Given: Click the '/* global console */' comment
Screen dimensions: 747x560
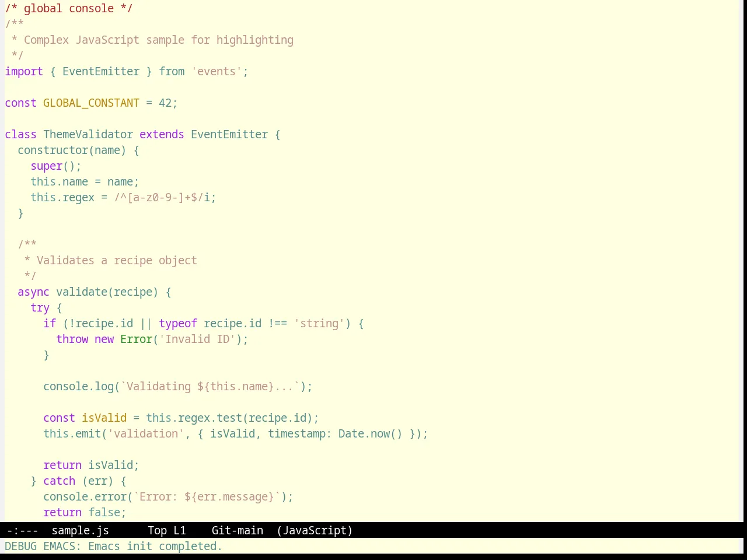Looking at the screenshot, I should [69, 8].
